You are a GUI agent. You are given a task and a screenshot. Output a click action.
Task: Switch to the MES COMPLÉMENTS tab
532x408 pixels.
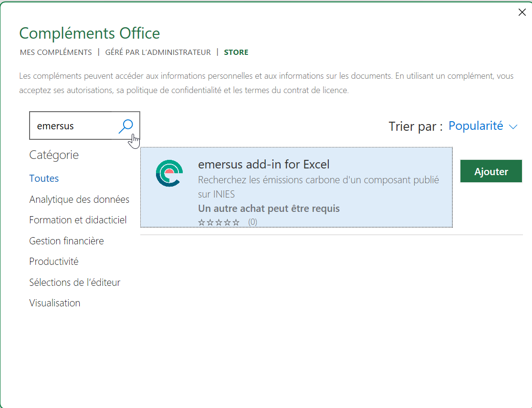tap(56, 52)
